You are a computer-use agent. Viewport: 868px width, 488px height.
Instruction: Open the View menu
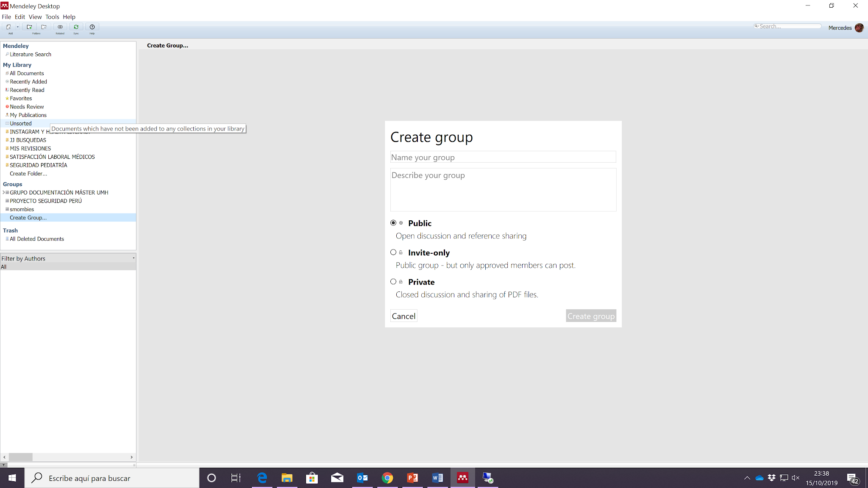pos(35,17)
